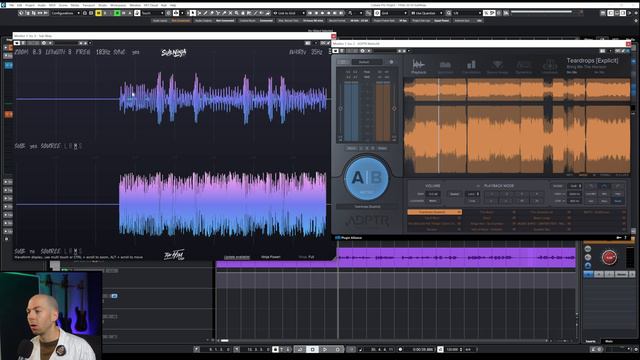Adjust the right meter gain slider handle
The height and width of the screenshot is (360, 640).
394,109
